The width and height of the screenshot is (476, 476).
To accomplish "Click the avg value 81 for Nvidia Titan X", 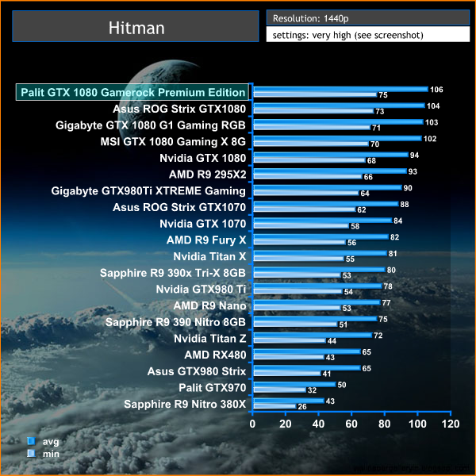I will click(x=393, y=254).
